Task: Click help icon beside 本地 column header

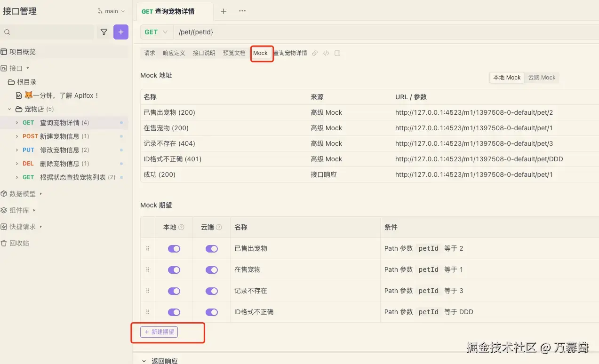Action: tap(182, 227)
